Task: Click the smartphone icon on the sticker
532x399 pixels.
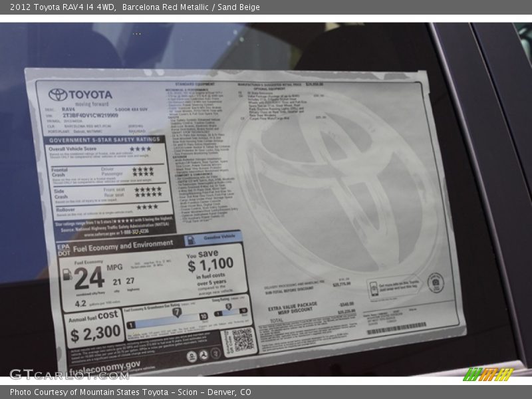Action: (x=374, y=289)
